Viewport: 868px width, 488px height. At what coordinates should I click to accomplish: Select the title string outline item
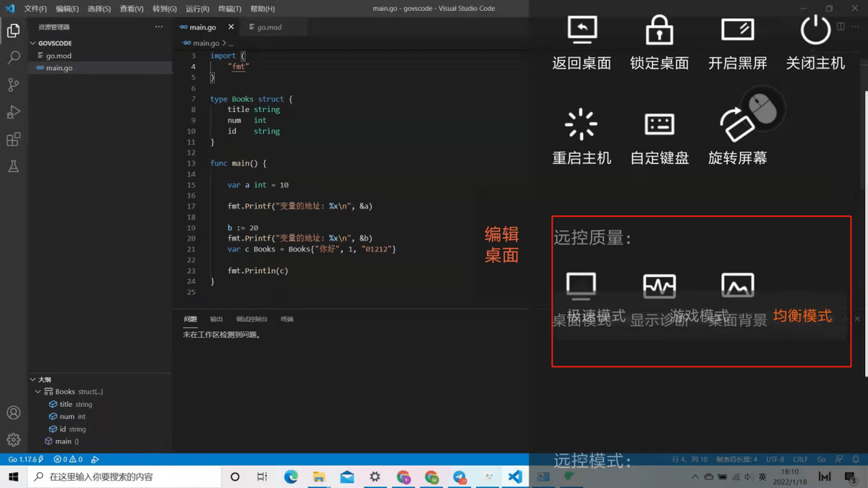point(100,404)
